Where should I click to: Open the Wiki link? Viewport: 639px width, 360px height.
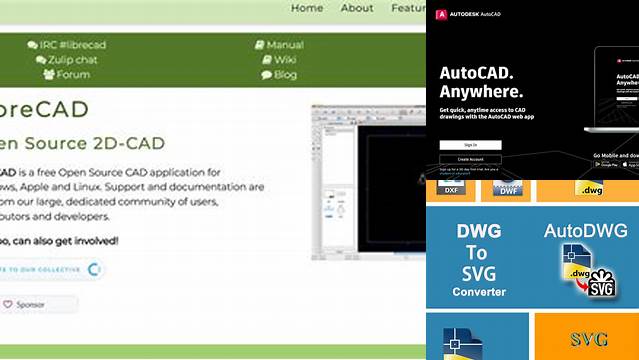click(285, 60)
